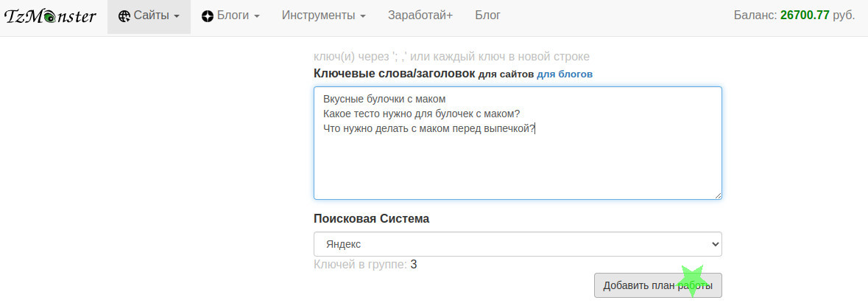Open the Поисковая Система dropdown showing Яндекс
868x306 pixels.
[x=518, y=244]
